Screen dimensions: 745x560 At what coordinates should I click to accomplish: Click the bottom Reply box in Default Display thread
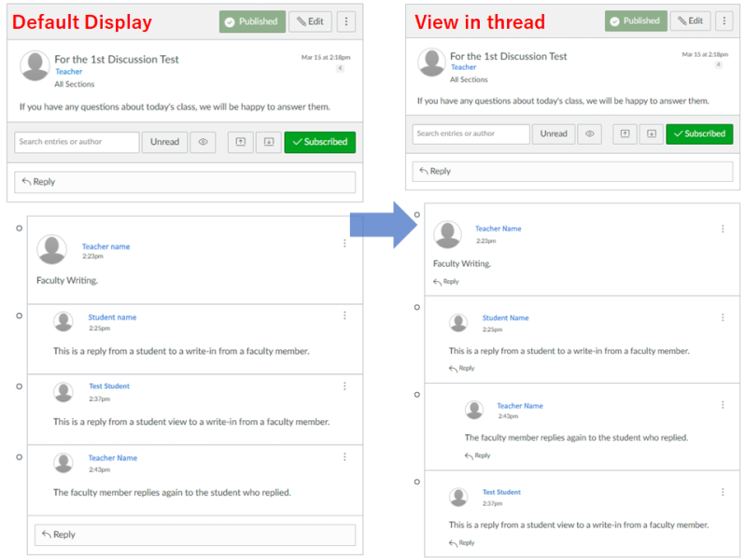(195, 535)
